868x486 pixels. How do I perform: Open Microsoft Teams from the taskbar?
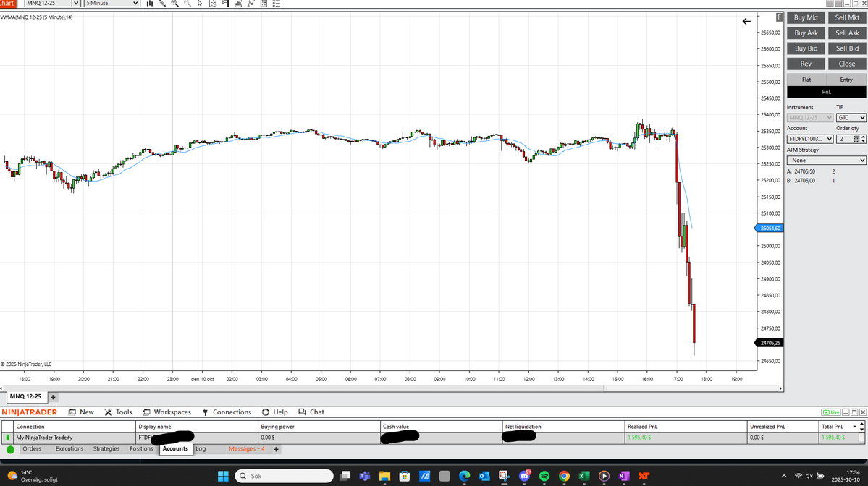(365, 476)
